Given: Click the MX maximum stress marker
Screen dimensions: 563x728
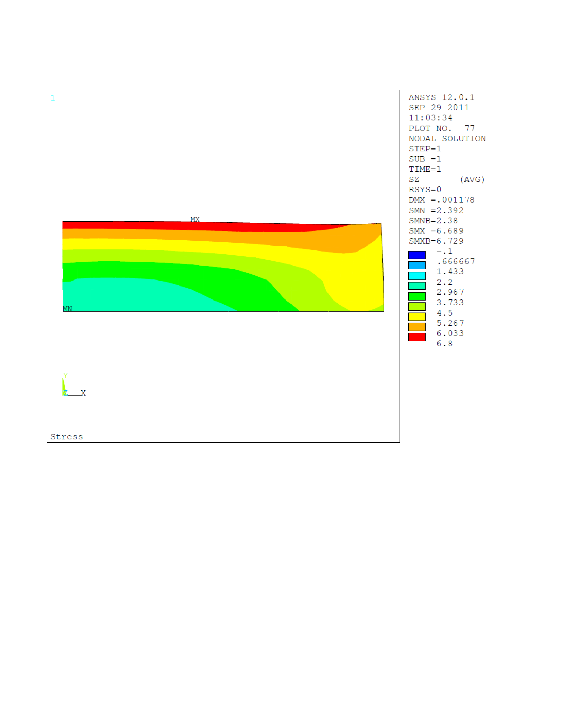Looking at the screenshot, I should point(195,219).
